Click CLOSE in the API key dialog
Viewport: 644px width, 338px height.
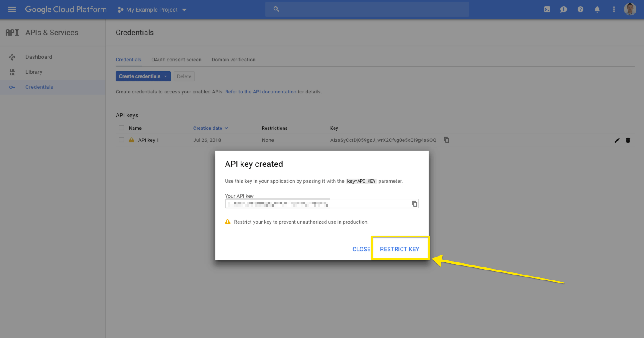point(361,249)
